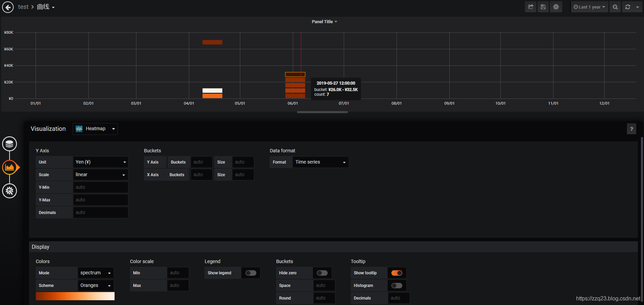Open the share dashboard icon

click(x=530, y=7)
